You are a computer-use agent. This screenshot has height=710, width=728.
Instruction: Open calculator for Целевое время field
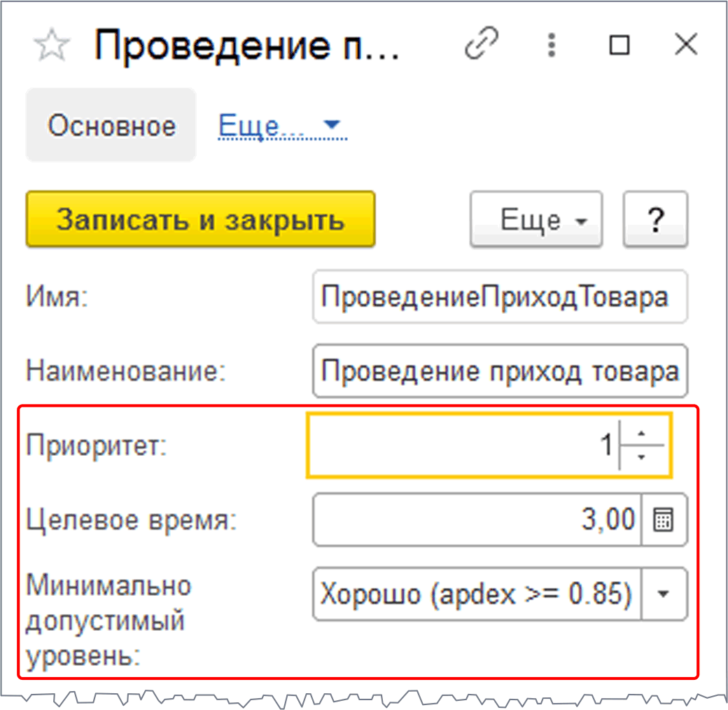point(664,520)
